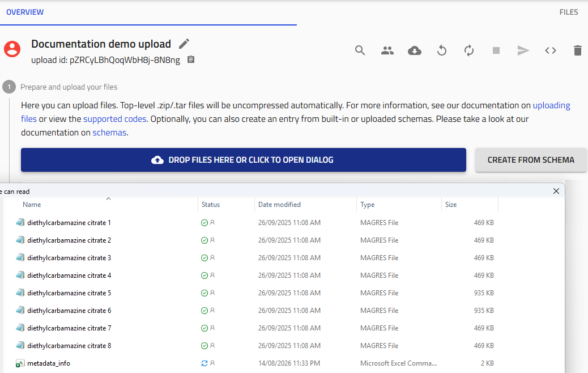The height and width of the screenshot is (373, 588).
Task: Click Microsoft Excel Comma type cell
Action: (x=398, y=363)
